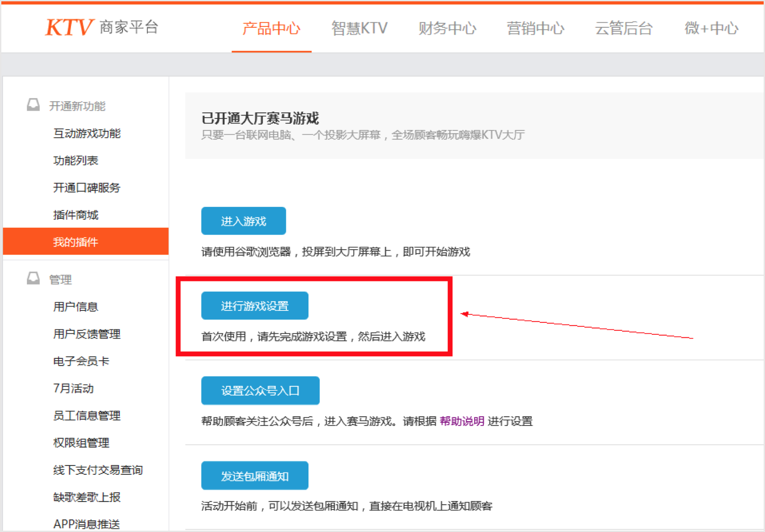Open 插件商城 in the sidebar
The width and height of the screenshot is (765, 532).
[76, 215]
